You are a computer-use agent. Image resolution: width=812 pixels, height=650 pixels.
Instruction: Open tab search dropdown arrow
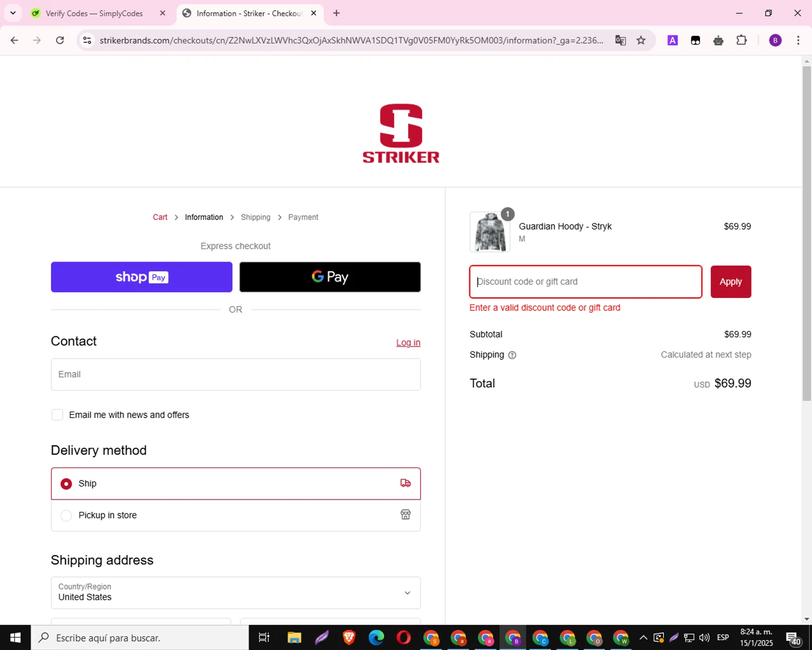pyautogui.click(x=13, y=13)
